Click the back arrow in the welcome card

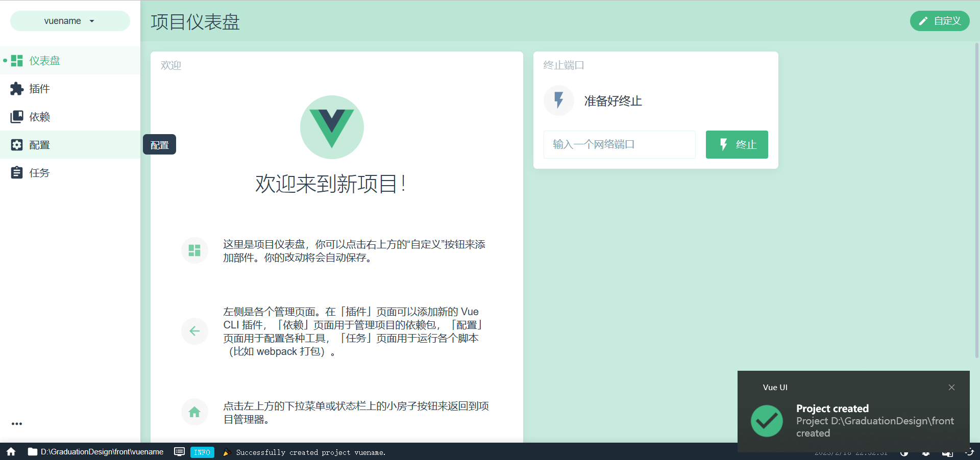(x=194, y=331)
